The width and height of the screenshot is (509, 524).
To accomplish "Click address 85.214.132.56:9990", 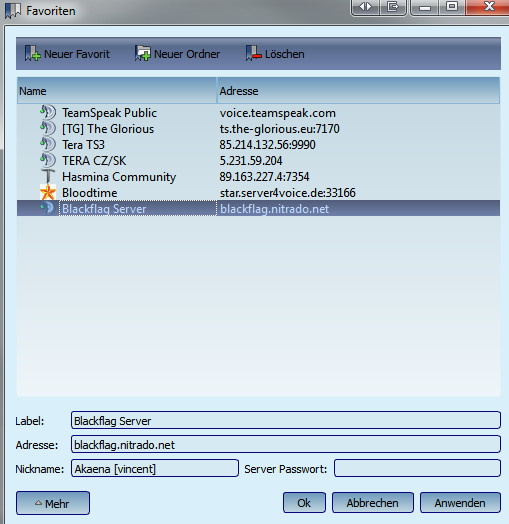I will 267,145.
